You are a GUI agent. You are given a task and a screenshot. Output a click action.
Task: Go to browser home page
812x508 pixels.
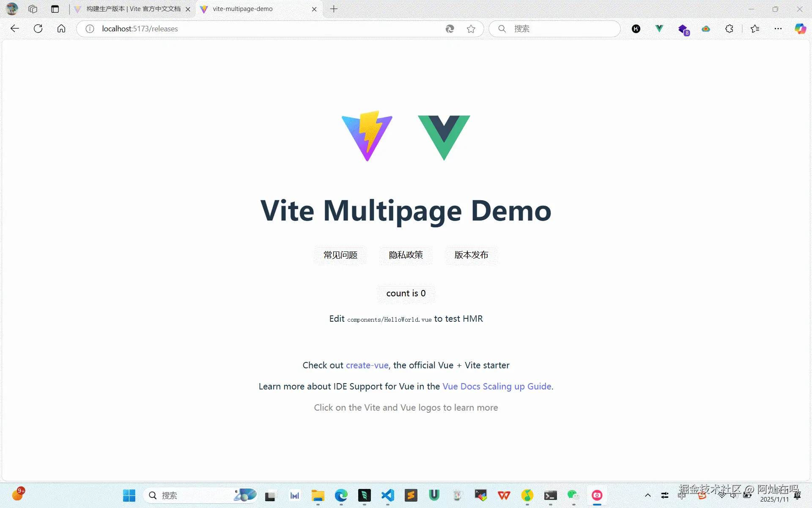61,29
